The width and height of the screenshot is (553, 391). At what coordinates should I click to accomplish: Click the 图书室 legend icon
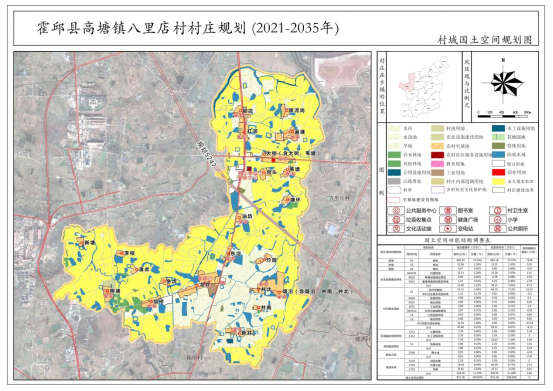click(x=448, y=210)
